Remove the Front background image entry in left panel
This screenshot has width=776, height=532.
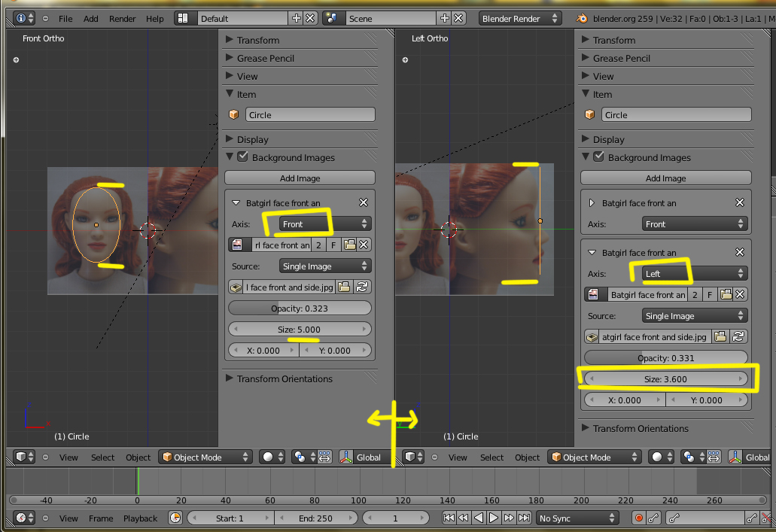click(364, 202)
